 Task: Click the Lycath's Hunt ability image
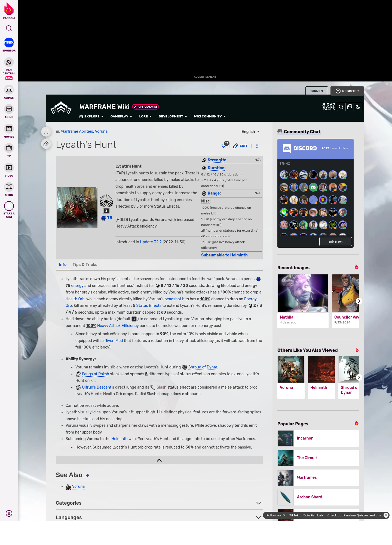click(x=77, y=208)
